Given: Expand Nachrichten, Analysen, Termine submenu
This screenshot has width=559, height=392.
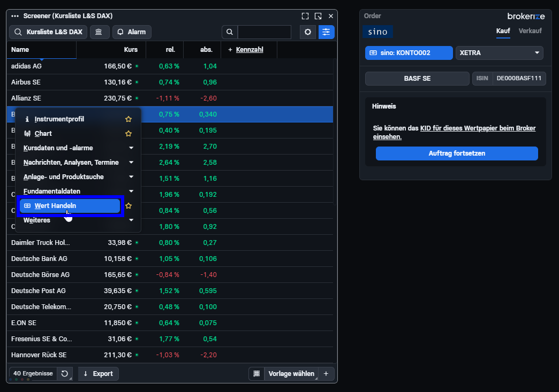Looking at the screenshot, I should coord(78,163).
